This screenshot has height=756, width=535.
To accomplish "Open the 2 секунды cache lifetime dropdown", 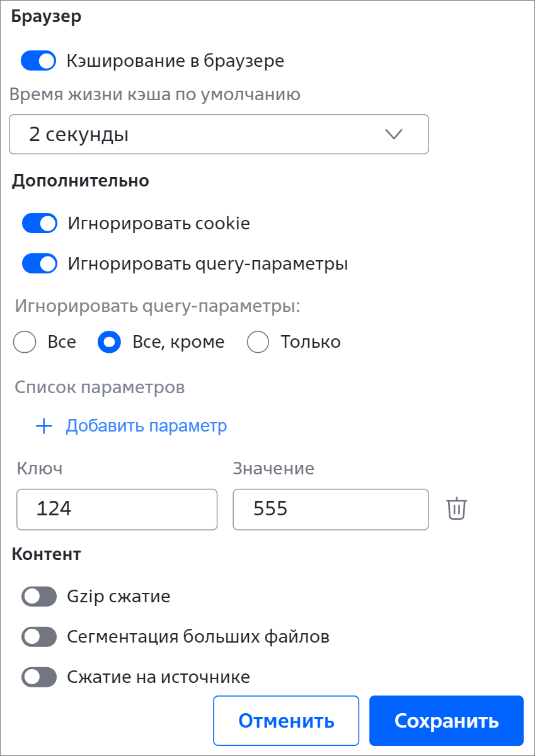I will click(219, 134).
